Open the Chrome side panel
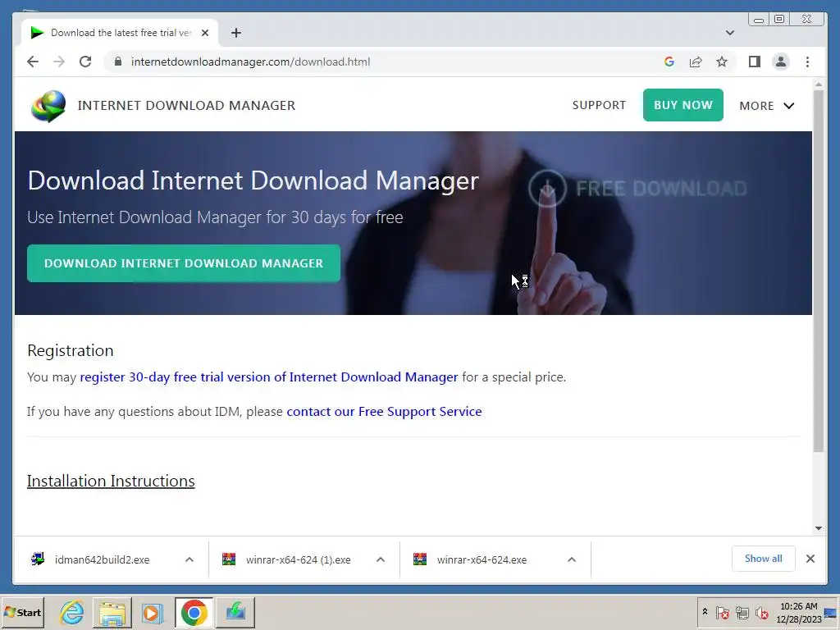This screenshot has height=630, width=840. point(755,62)
